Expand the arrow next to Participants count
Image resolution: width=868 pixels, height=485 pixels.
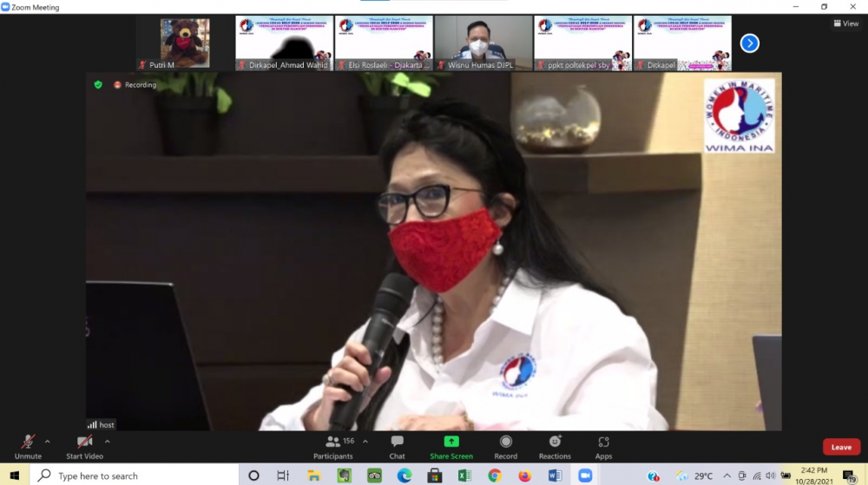pos(365,442)
